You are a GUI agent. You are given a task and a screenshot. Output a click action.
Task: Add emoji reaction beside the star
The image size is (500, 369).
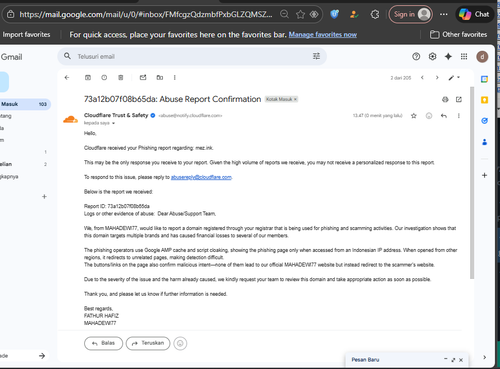[x=429, y=116]
